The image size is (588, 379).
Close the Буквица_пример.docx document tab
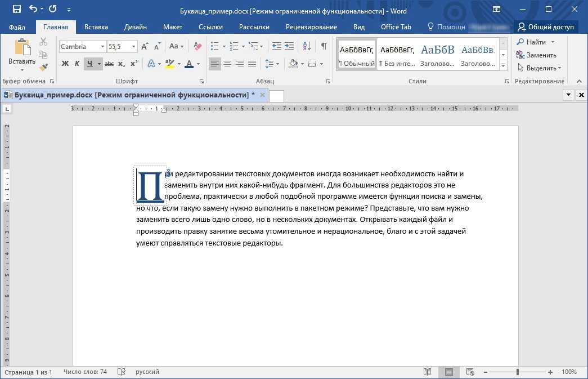262,95
